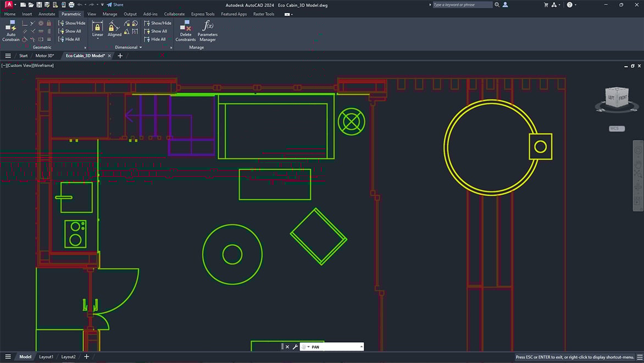Expand the Linear constraint dropdown arrow

tap(98, 38)
